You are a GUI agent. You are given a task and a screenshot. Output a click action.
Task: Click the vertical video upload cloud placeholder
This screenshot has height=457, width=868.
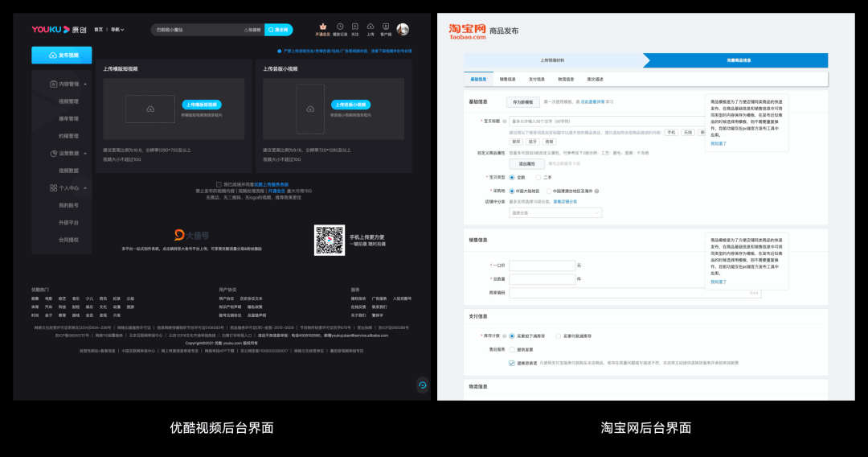[310, 109]
